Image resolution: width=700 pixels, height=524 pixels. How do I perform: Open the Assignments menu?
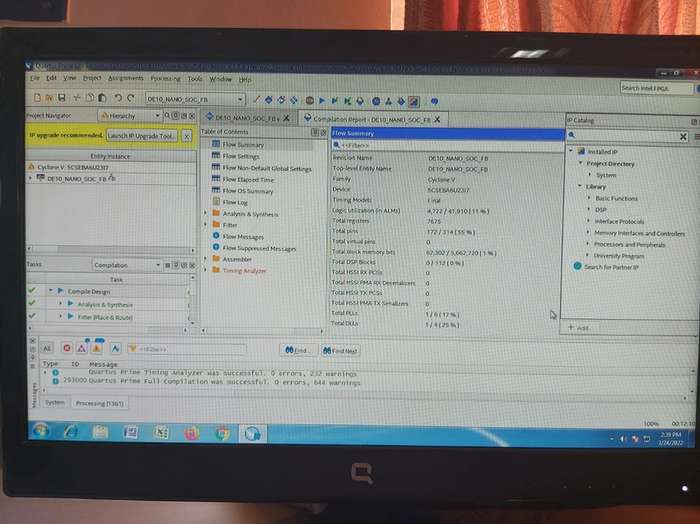click(x=126, y=78)
